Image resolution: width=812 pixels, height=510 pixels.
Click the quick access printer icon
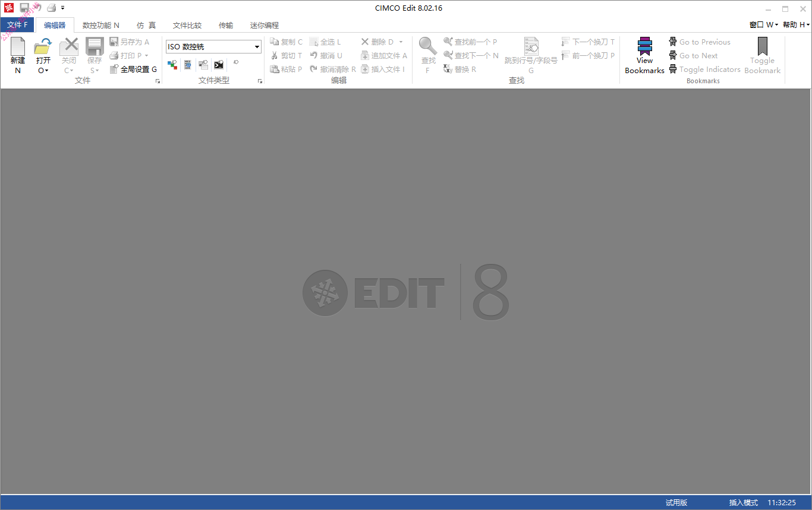[52, 8]
